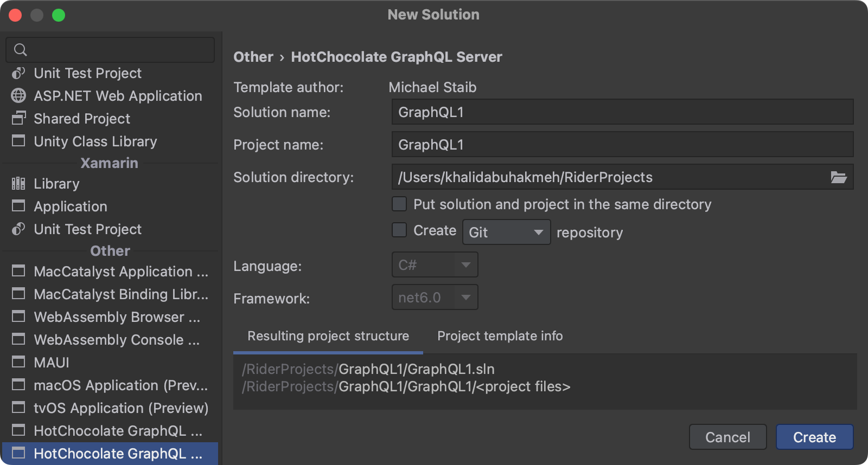Click the WebAssembly Browser icon
The width and height of the screenshot is (868, 465).
18,317
